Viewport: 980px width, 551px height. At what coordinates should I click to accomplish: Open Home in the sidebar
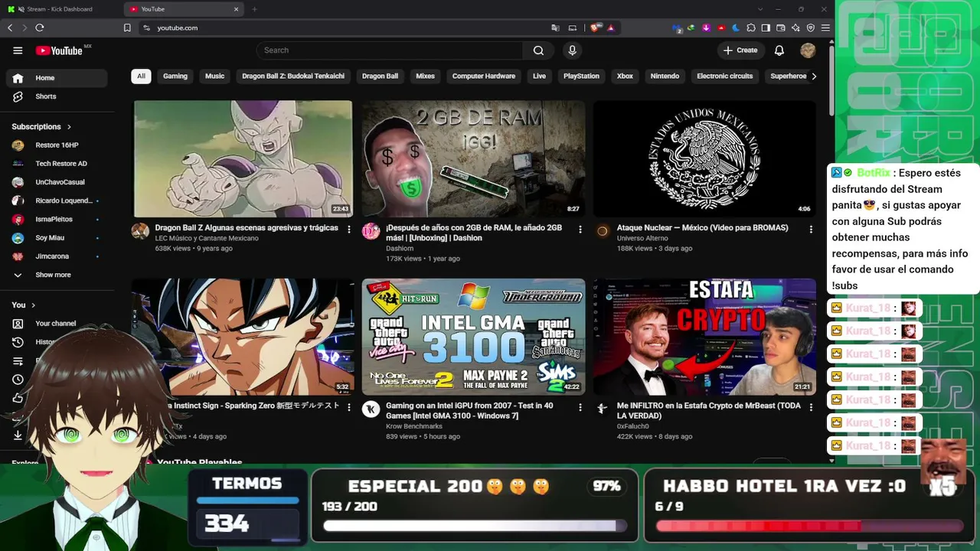tap(57, 78)
